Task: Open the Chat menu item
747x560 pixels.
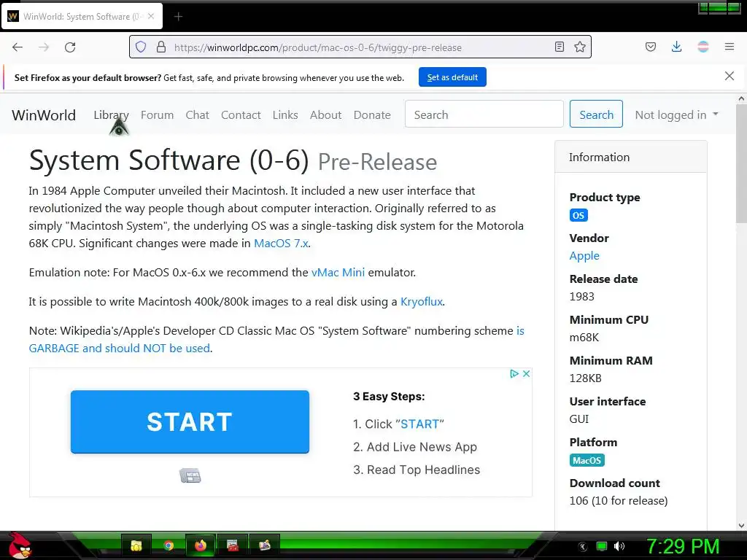Action: coord(197,114)
